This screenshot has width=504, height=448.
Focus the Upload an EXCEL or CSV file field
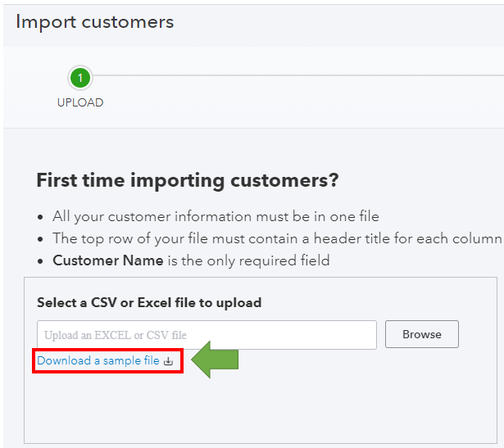click(207, 335)
